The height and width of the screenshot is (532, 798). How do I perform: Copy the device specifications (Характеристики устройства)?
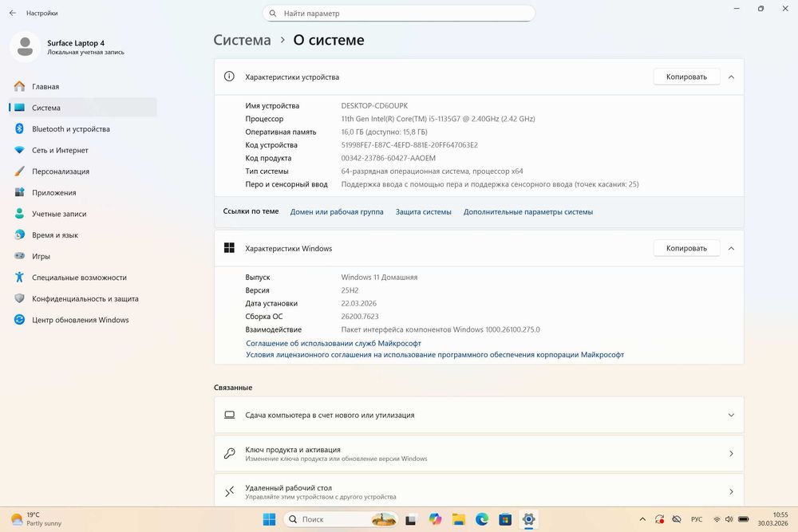[686, 77]
